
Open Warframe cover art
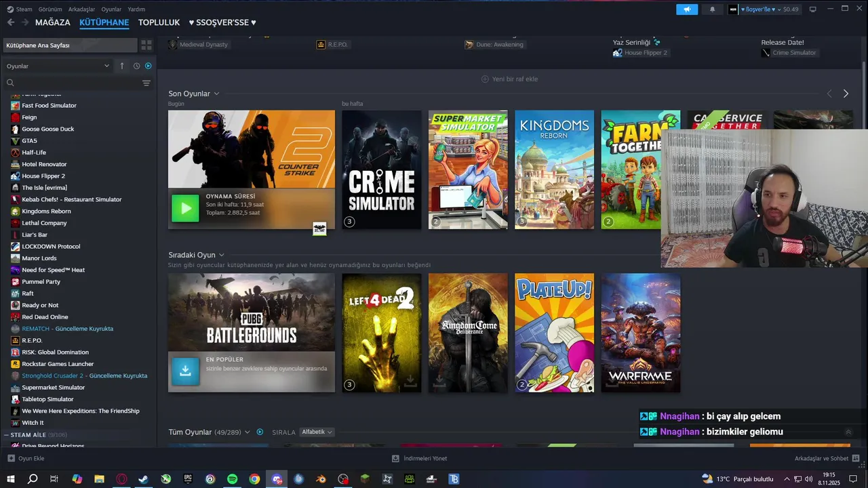641,333
